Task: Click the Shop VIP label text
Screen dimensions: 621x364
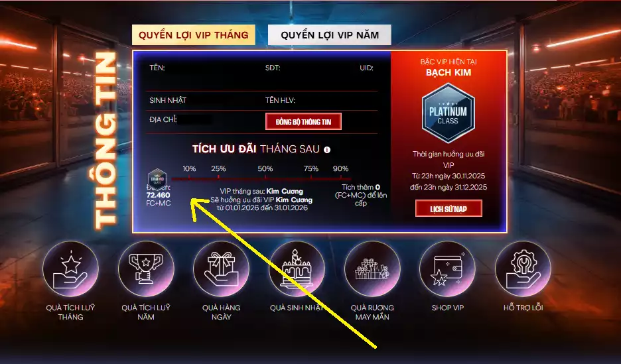Action: pos(448,308)
